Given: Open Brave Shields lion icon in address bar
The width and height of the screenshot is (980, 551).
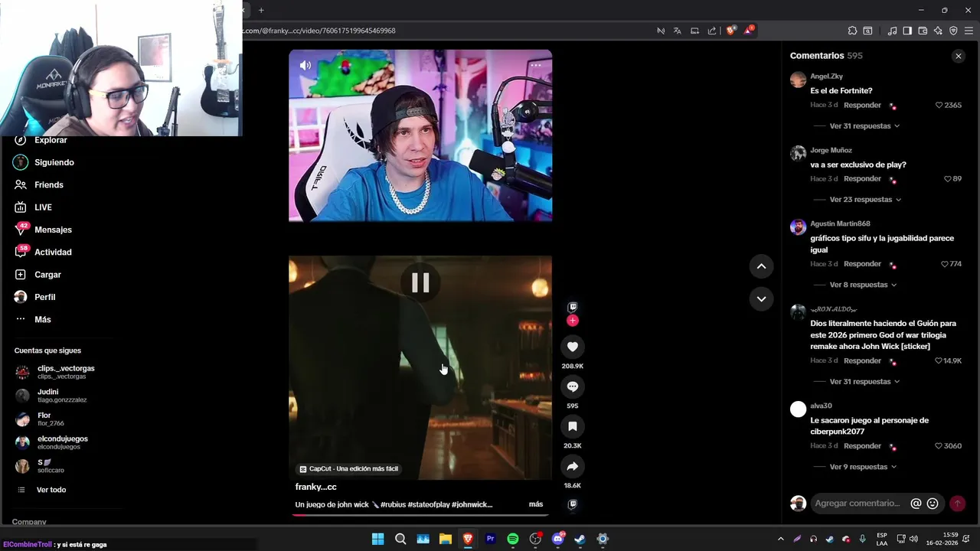Looking at the screenshot, I should tap(731, 31).
